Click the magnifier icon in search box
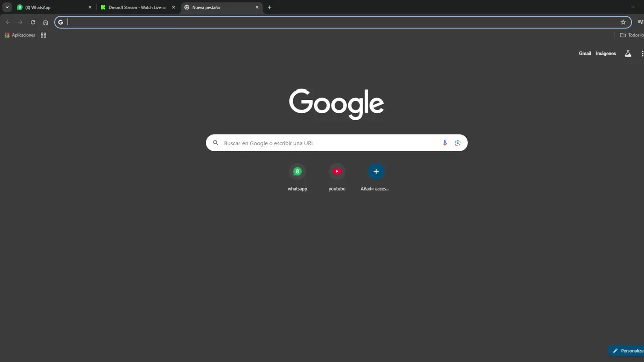 (216, 143)
